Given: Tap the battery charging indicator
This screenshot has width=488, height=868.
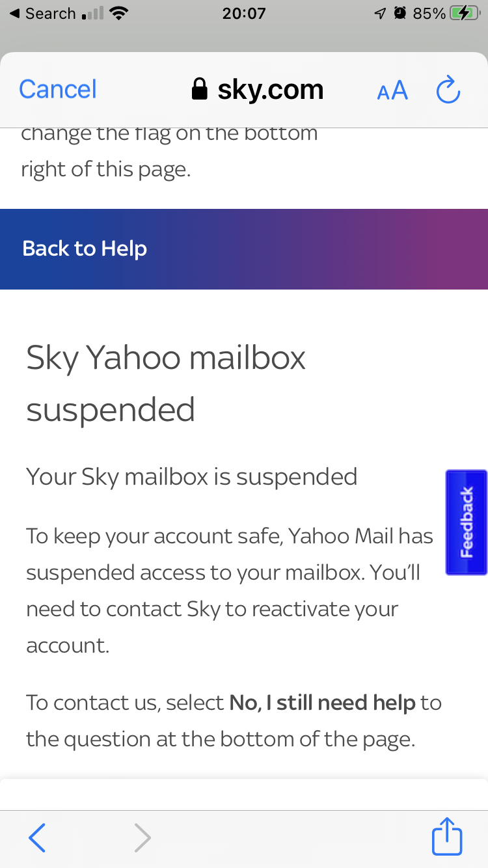Looking at the screenshot, I should pyautogui.click(x=466, y=12).
